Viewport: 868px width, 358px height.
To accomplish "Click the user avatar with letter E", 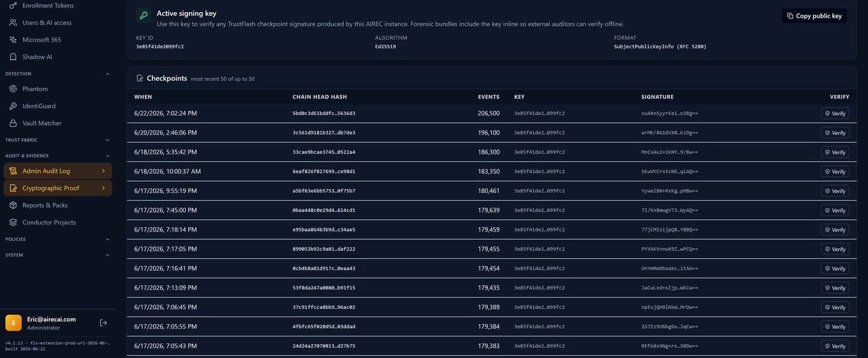I will point(13,322).
